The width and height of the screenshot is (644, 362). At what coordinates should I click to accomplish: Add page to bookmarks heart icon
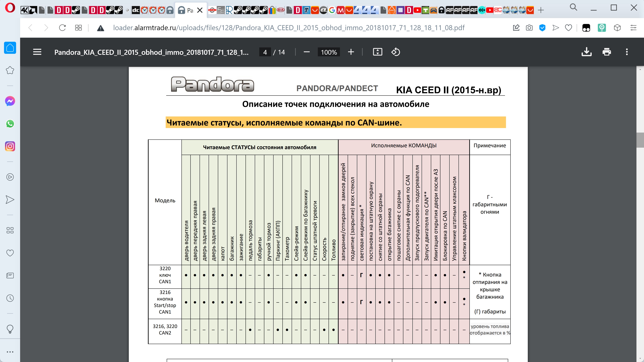(x=568, y=28)
